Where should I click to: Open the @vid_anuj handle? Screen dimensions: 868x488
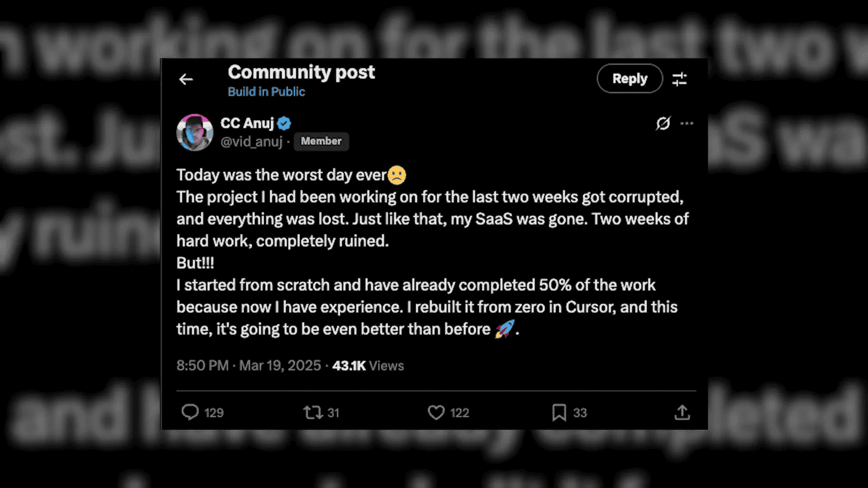point(251,142)
